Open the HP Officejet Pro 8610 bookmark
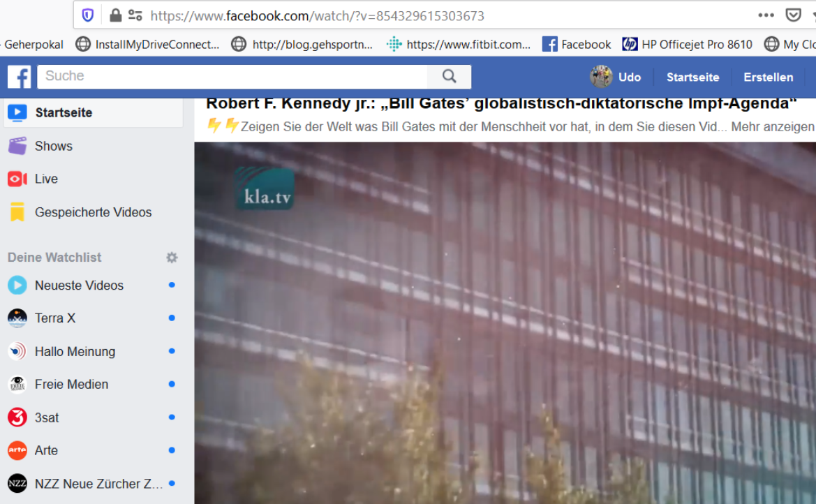 687,44
